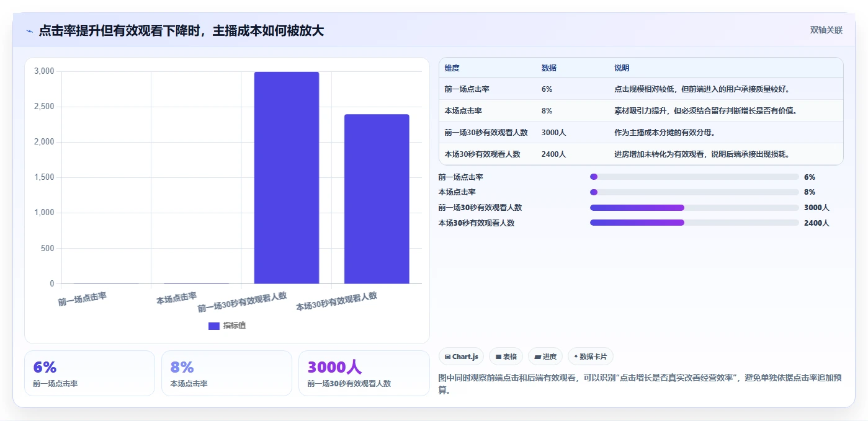
Task: Click the 3000人 value beside the progress bar
Action: coord(817,208)
